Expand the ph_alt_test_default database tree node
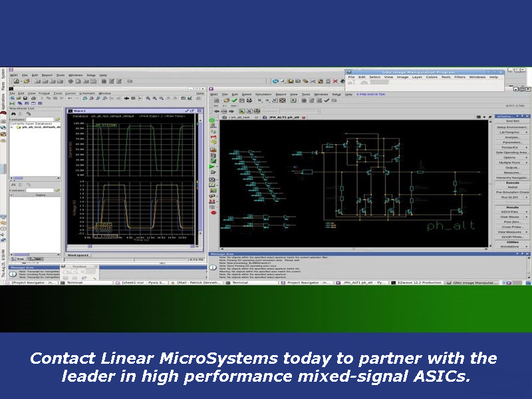This screenshot has height=399, width=532. 12,127
